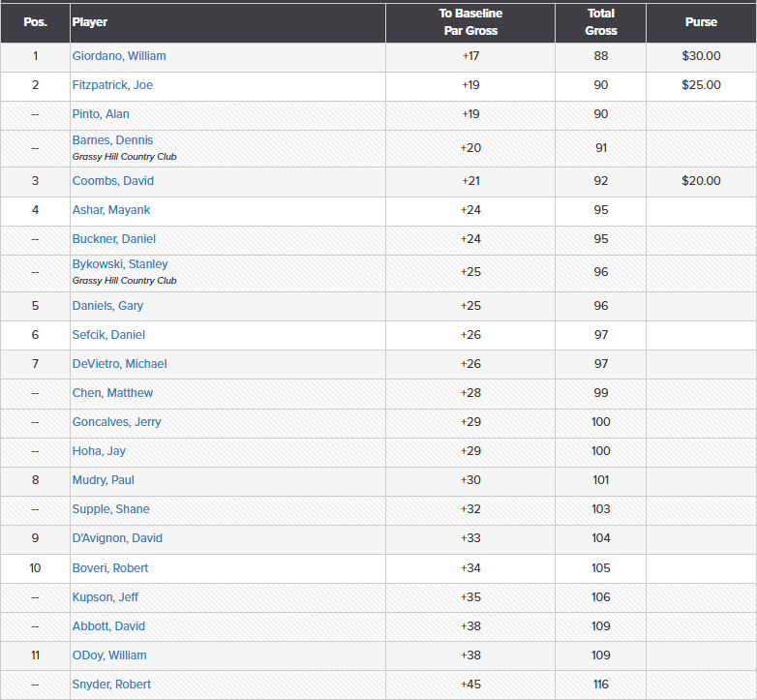757x700 pixels.
Task: Click the Total Gross column header
Action: coord(601,22)
